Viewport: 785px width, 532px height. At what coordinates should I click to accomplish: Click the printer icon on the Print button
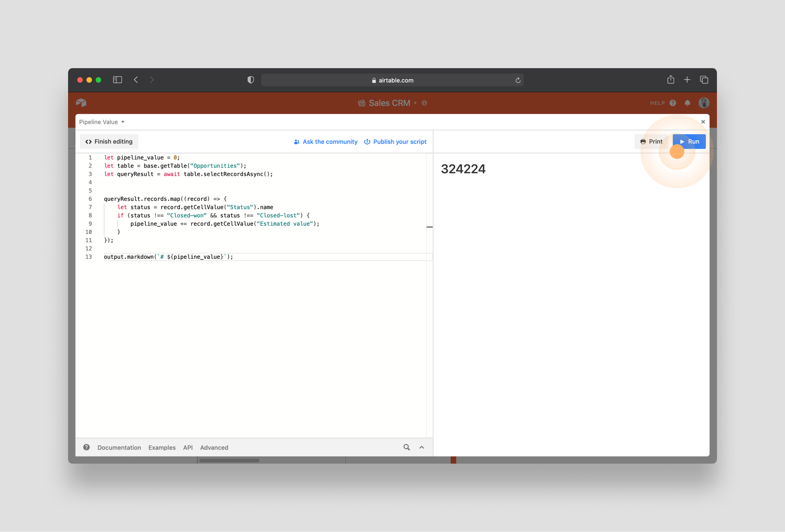pos(643,141)
